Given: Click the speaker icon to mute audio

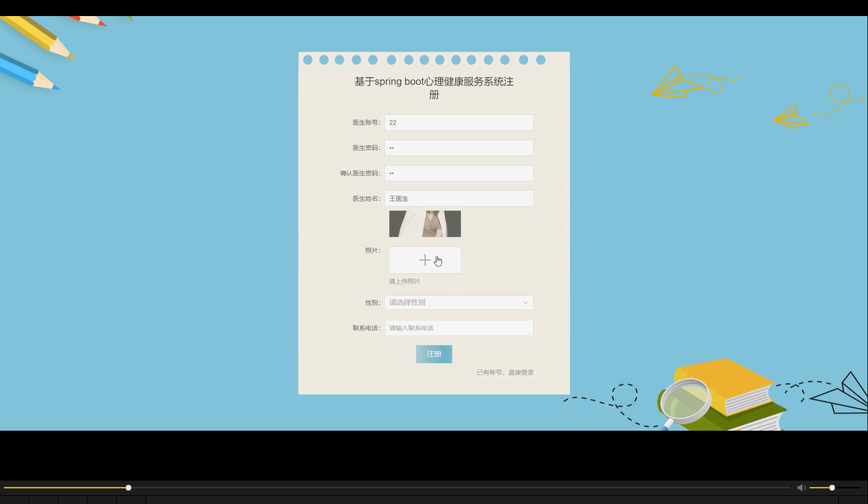Looking at the screenshot, I should 801,487.
